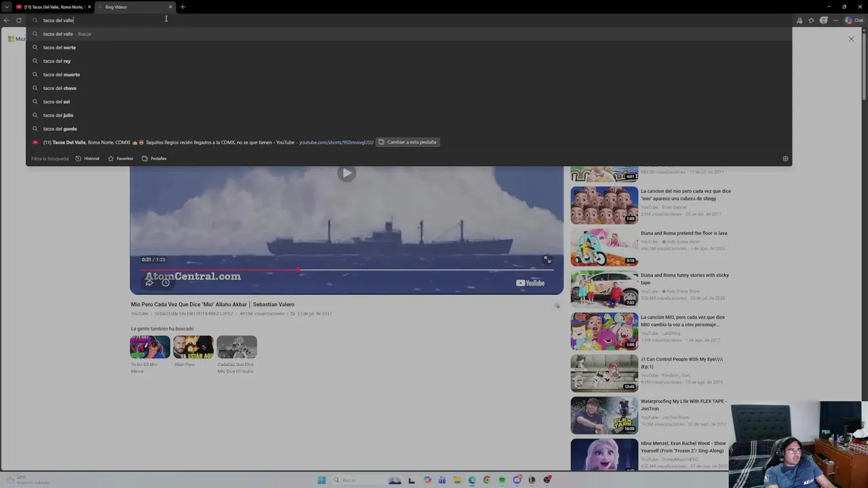Filter search by Pestañas

coord(154,159)
